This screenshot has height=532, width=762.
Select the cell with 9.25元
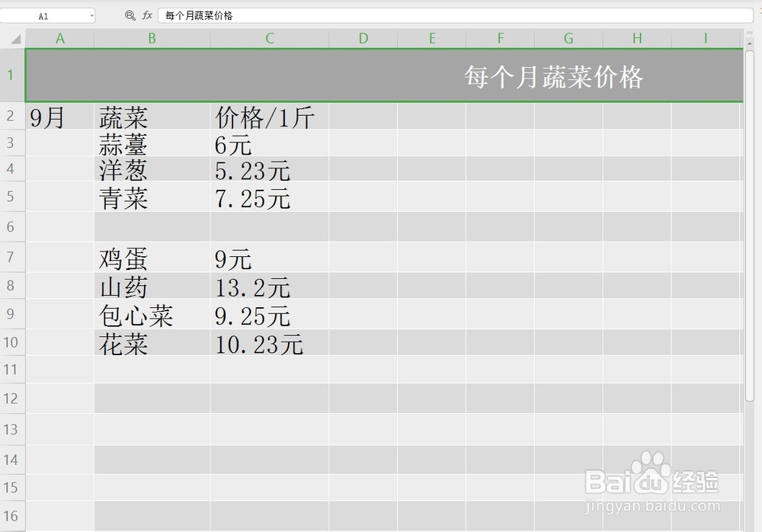tap(270, 314)
